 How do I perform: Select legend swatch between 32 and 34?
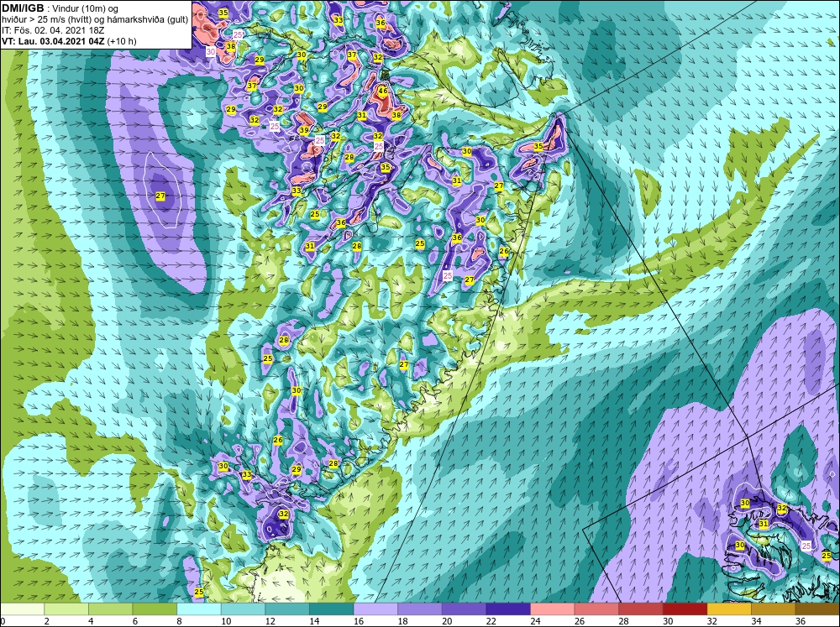729,609
